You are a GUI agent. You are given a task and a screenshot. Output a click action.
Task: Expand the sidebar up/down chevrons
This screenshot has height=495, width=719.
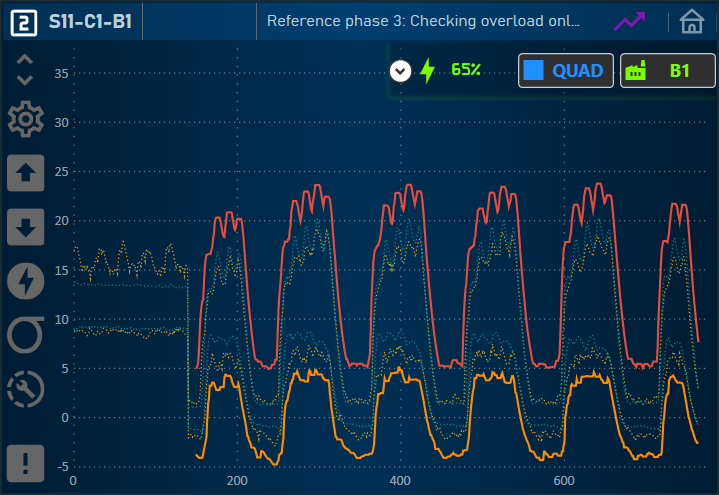coord(26,69)
